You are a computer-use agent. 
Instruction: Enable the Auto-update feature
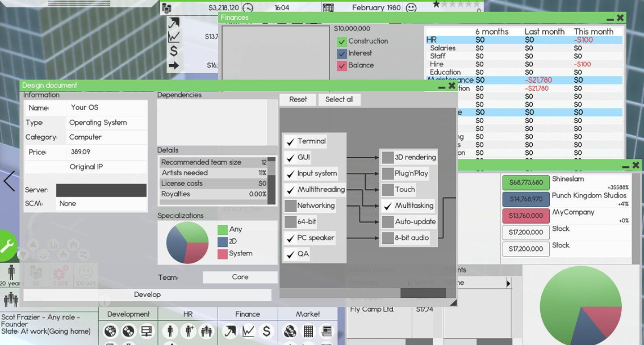pos(388,222)
